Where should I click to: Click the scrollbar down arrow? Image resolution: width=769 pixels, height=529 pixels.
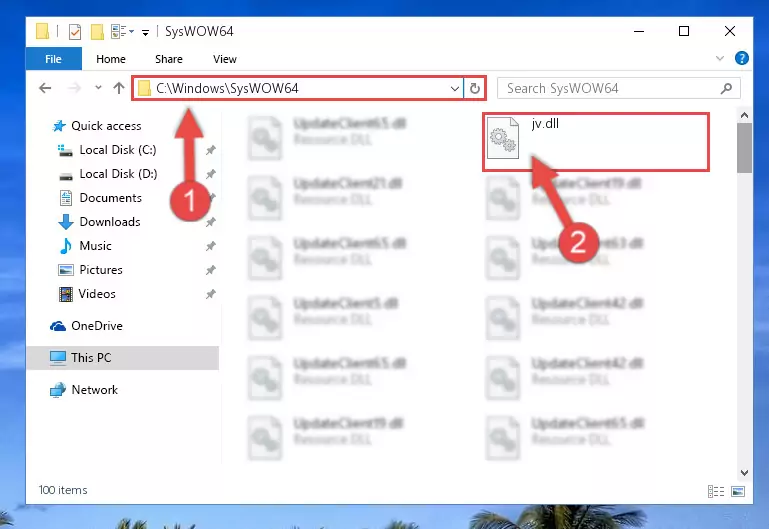coord(744,473)
